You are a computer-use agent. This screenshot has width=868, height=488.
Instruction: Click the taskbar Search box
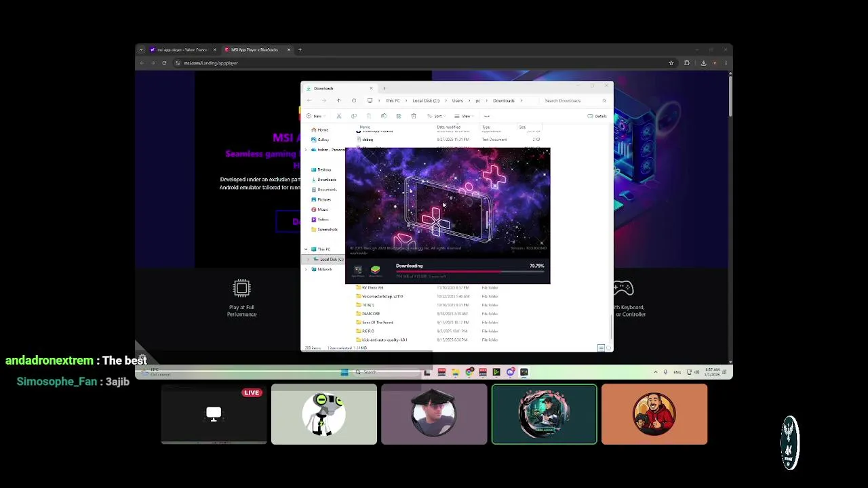point(387,372)
